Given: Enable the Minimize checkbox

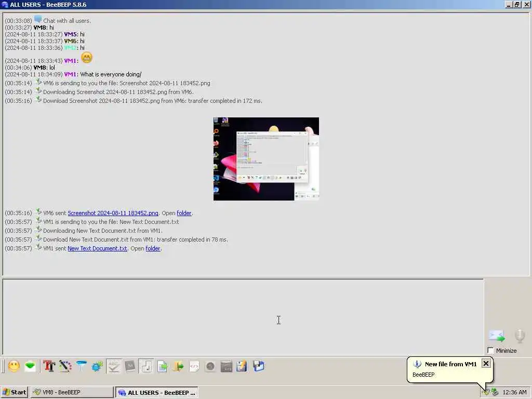Looking at the screenshot, I should [x=490, y=350].
